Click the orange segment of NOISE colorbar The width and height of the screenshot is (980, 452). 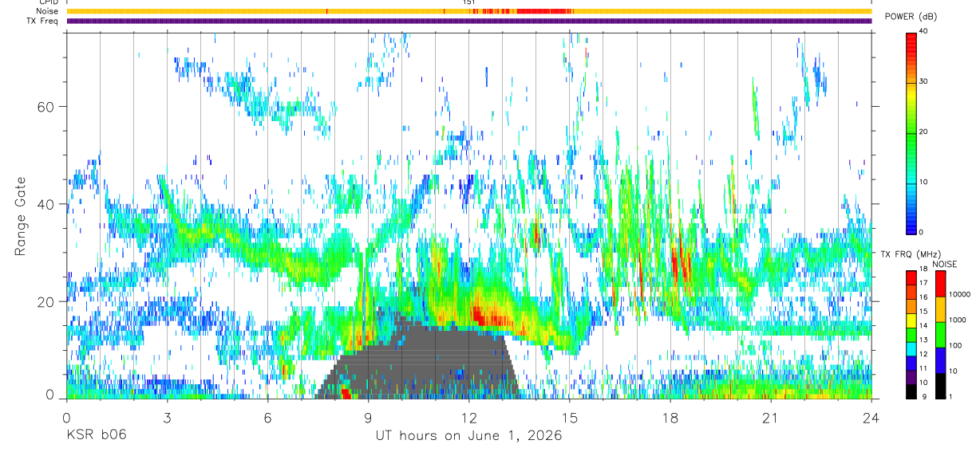pos(941,309)
